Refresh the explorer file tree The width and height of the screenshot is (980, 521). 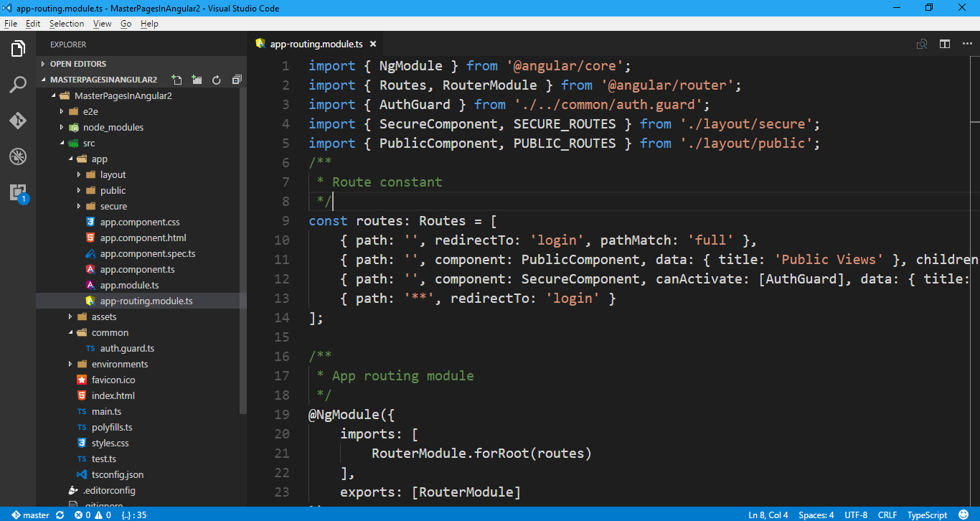(217, 80)
